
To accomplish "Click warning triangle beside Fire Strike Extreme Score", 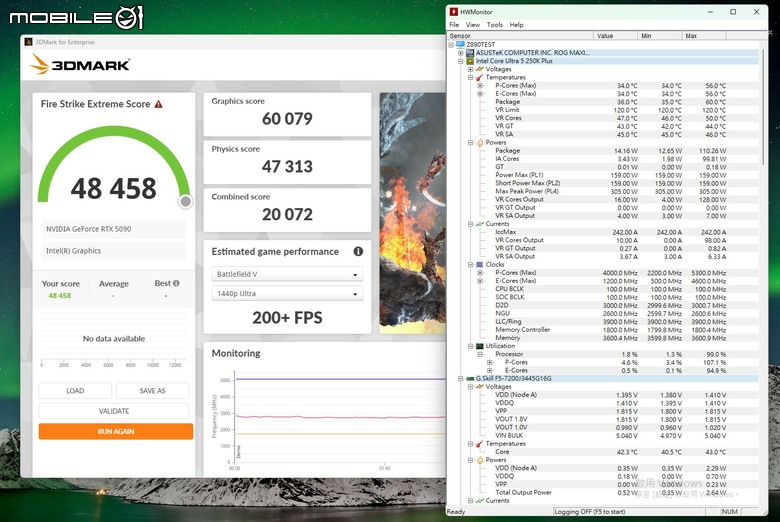I will 159,104.
